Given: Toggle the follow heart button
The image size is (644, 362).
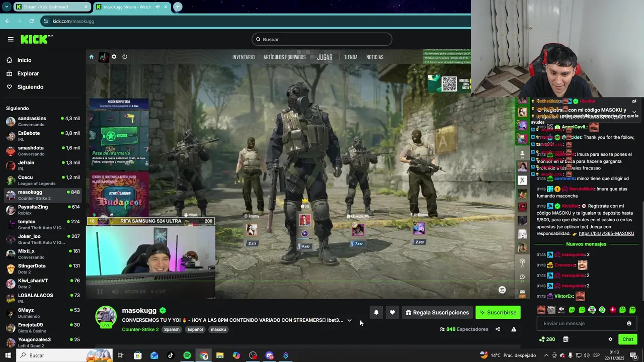Looking at the screenshot, I should [392, 313].
